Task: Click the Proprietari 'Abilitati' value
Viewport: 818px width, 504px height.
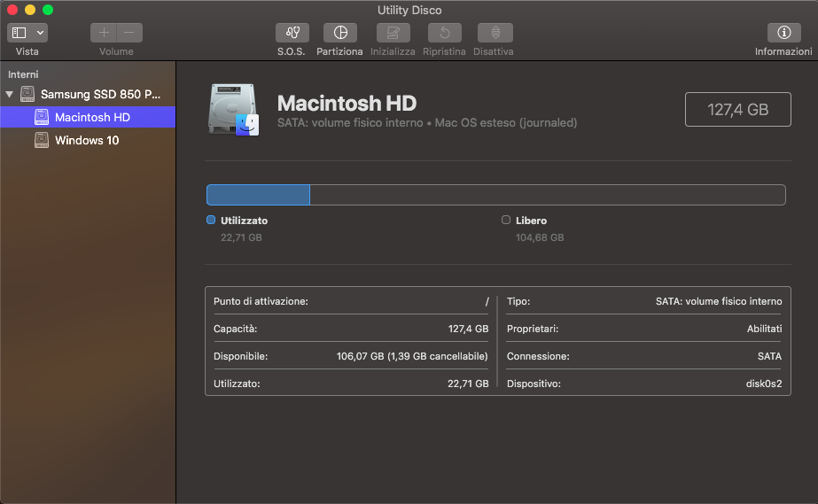Action: (764, 329)
